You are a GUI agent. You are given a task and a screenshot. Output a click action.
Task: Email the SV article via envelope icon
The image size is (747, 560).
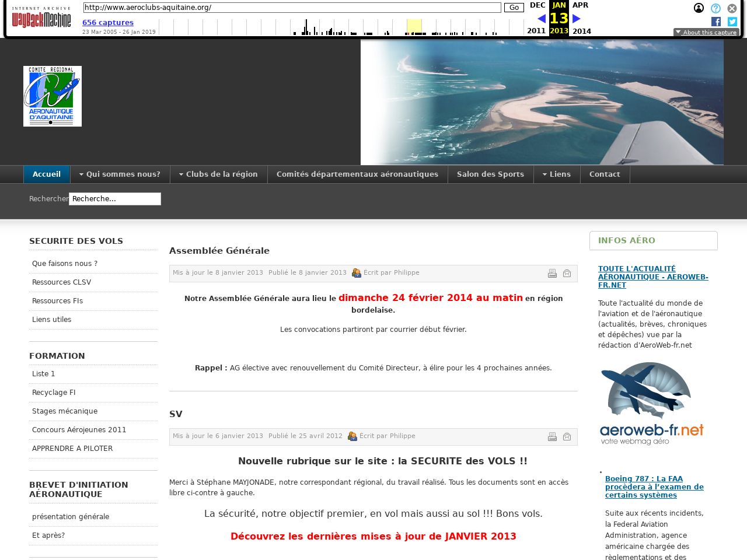click(567, 437)
